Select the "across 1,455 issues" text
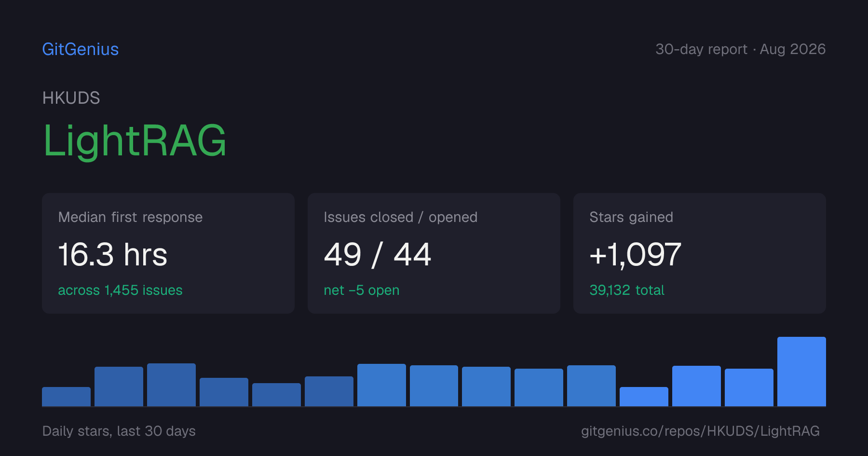The width and height of the screenshot is (868, 456). pos(120,290)
